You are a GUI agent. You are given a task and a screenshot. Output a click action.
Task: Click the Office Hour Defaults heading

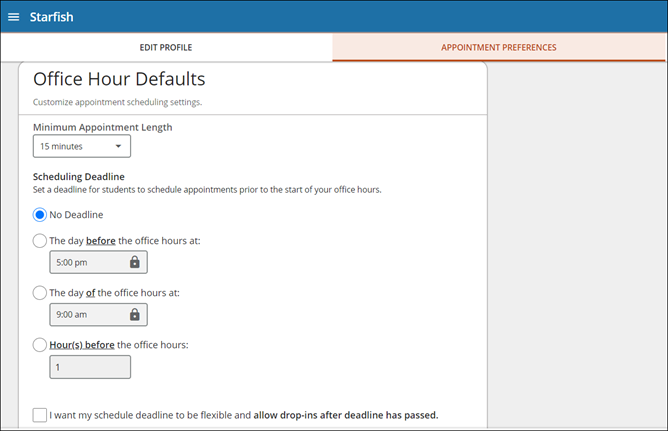119,79
